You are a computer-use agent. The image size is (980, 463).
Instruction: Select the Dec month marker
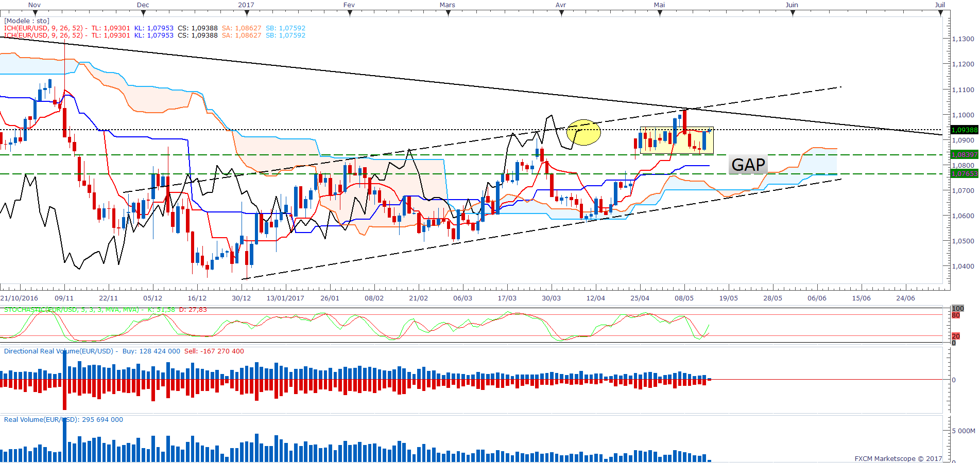[x=143, y=5]
